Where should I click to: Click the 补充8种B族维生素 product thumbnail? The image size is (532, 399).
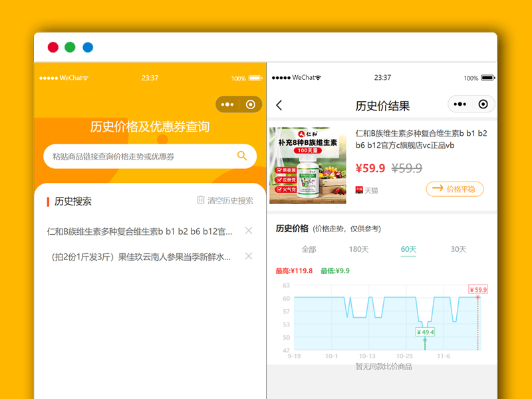point(307,162)
